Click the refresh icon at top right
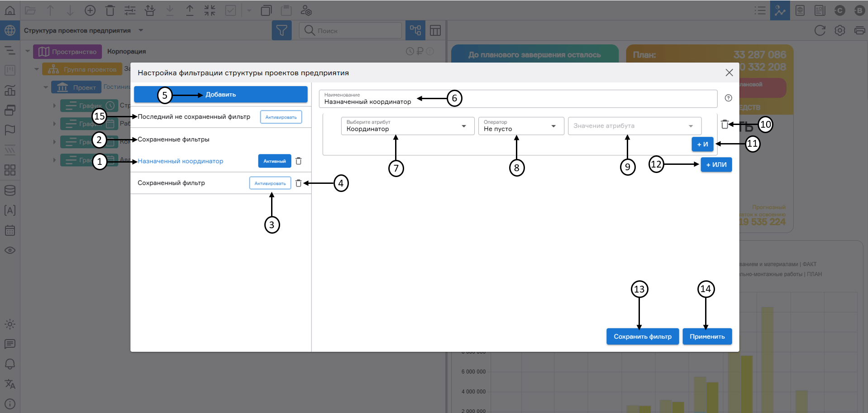The image size is (868, 413). click(x=820, y=30)
